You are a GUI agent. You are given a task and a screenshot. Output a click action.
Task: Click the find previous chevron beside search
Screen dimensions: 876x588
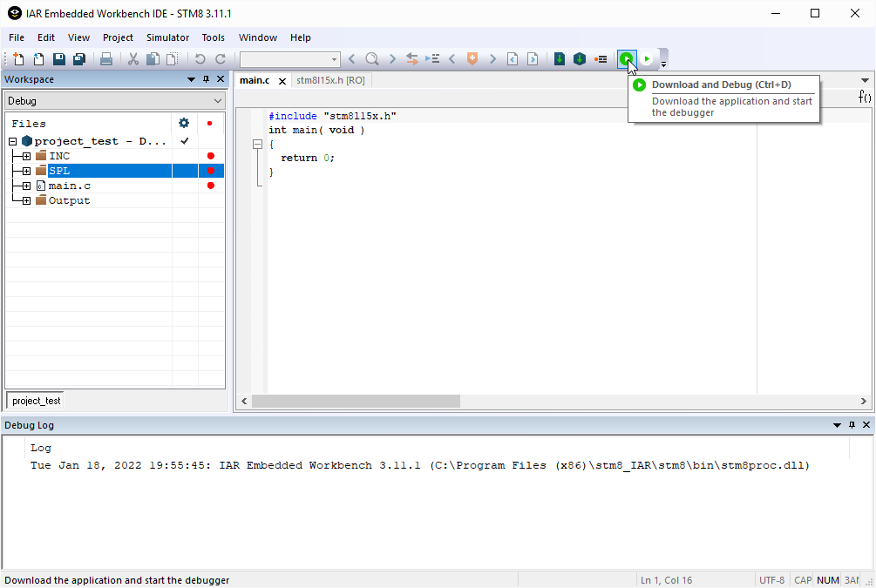pyautogui.click(x=351, y=58)
